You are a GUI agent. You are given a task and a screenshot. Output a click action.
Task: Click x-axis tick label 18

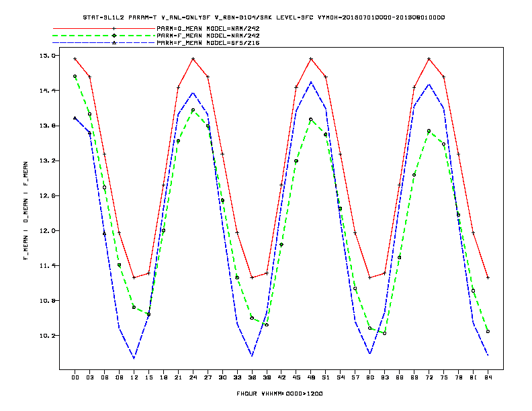pos(163,377)
